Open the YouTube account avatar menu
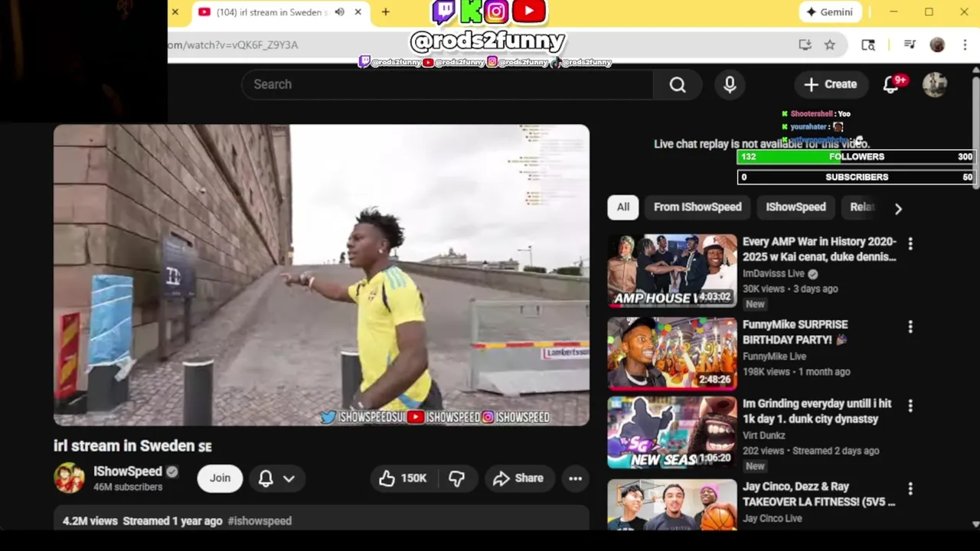 click(x=935, y=84)
